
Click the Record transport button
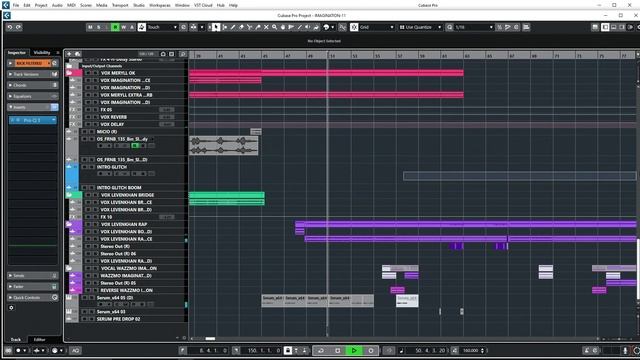371,350
